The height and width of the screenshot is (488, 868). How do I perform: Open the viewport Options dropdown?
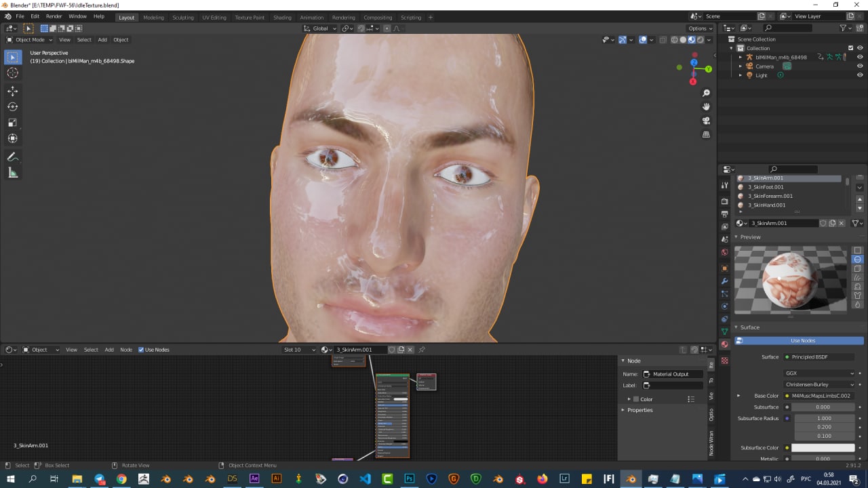700,28
